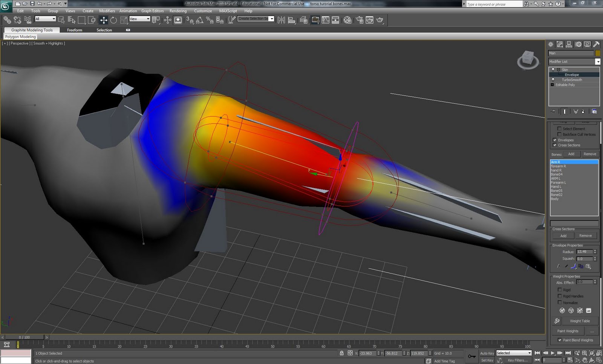The height and width of the screenshot is (364, 603).
Task: Click the Paint Weights button
Action: pos(568,331)
